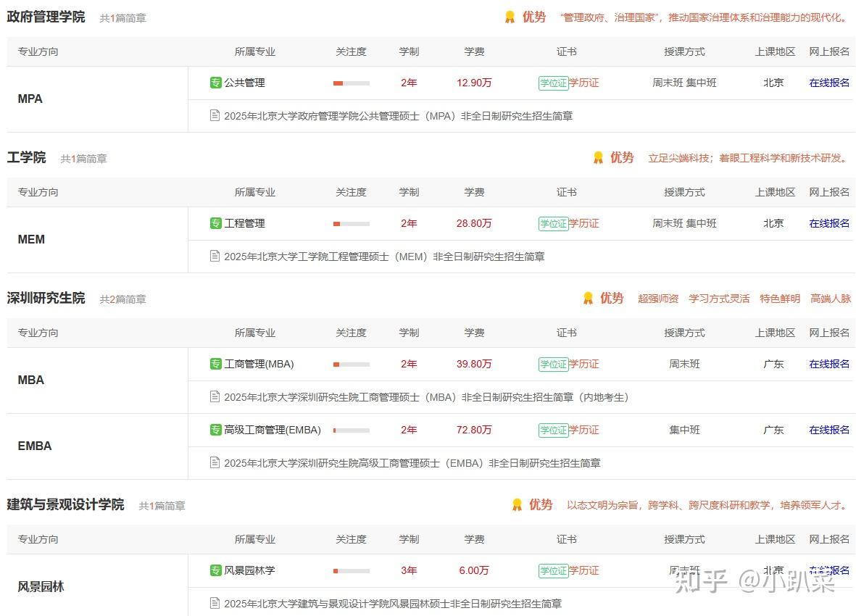Click the 关注度 bar for 高级工商管理(EMBA)
Image resolution: width=856 pixels, height=616 pixels.
point(352,430)
